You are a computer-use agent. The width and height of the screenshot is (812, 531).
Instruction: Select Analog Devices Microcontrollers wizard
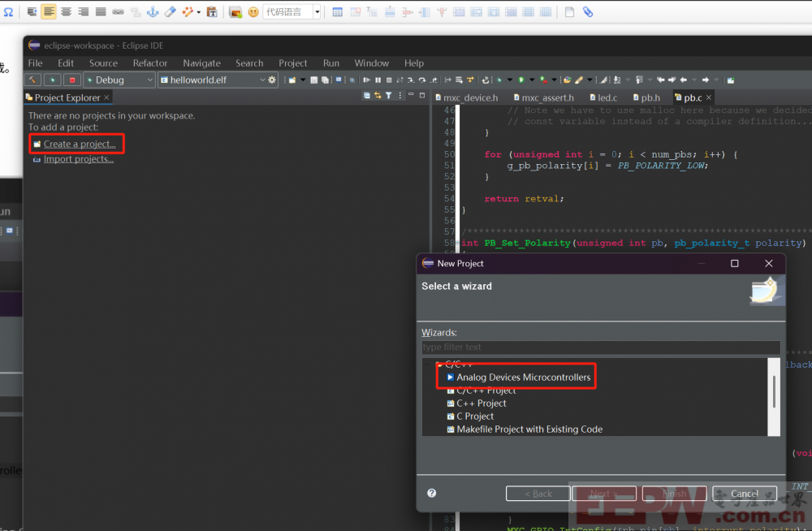tap(523, 377)
